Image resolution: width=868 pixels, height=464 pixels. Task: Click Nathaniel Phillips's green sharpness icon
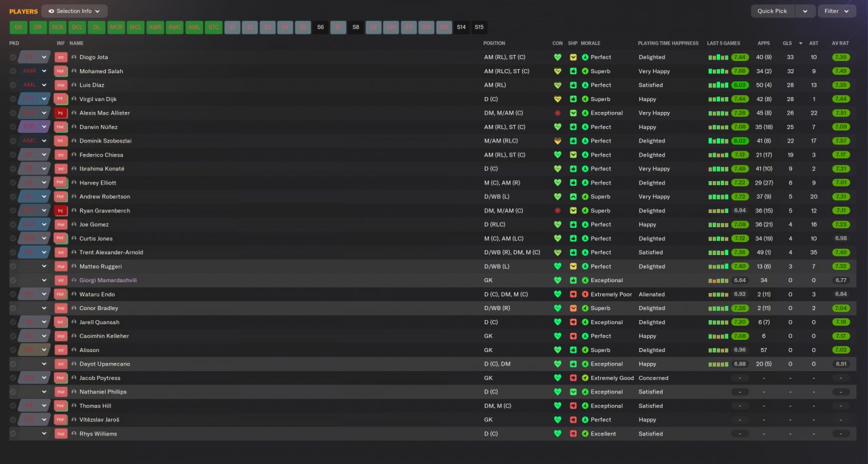573,391
